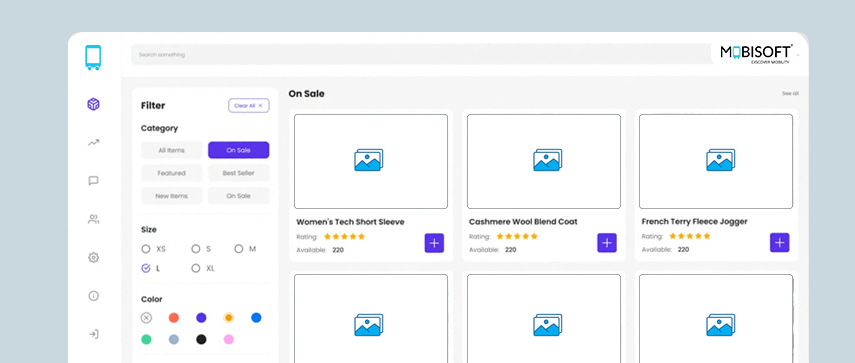Choose the gray-blue color swatch
This screenshot has width=855, height=363.
coord(174,340)
